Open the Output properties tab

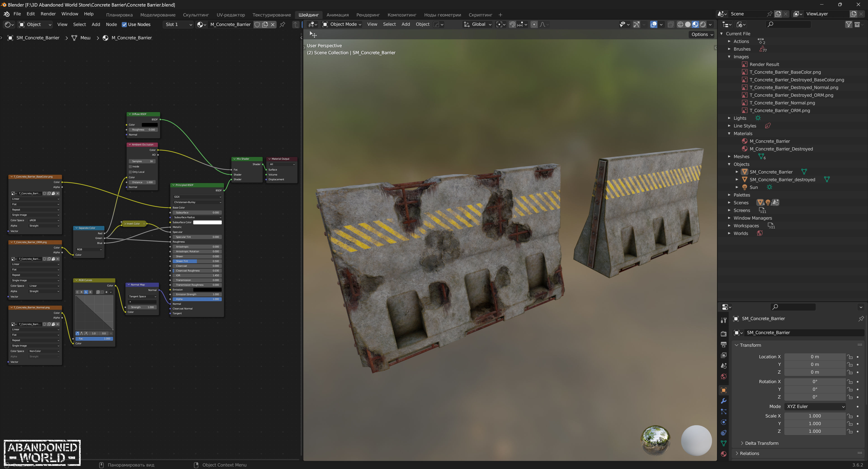click(723, 345)
